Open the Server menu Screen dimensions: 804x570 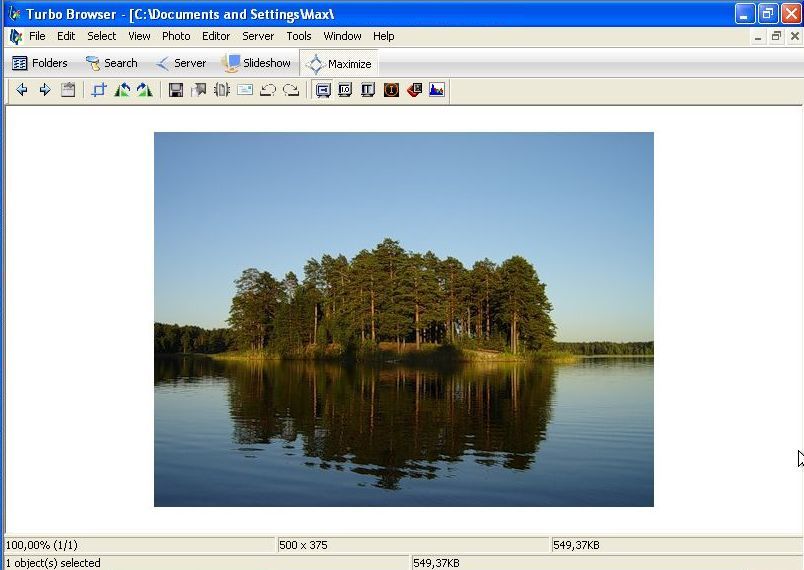pyautogui.click(x=258, y=36)
